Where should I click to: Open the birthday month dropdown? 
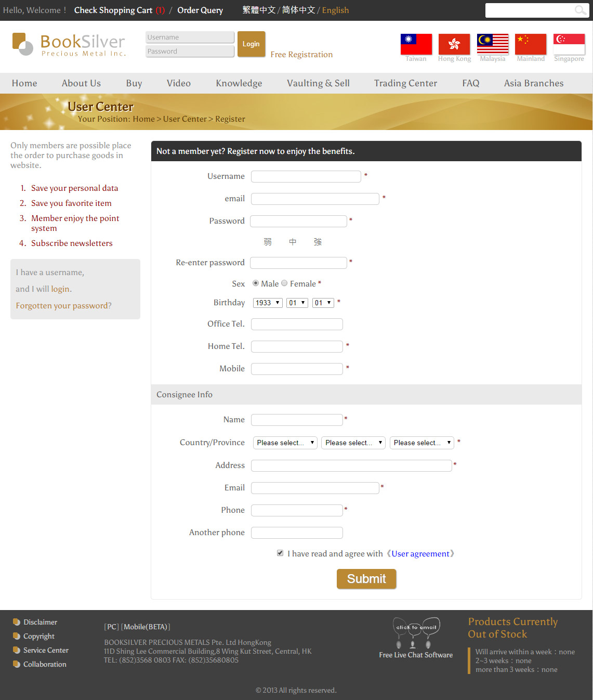point(297,303)
